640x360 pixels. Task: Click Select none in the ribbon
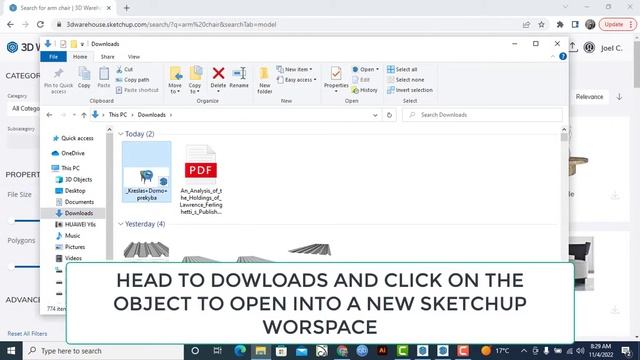click(405, 80)
